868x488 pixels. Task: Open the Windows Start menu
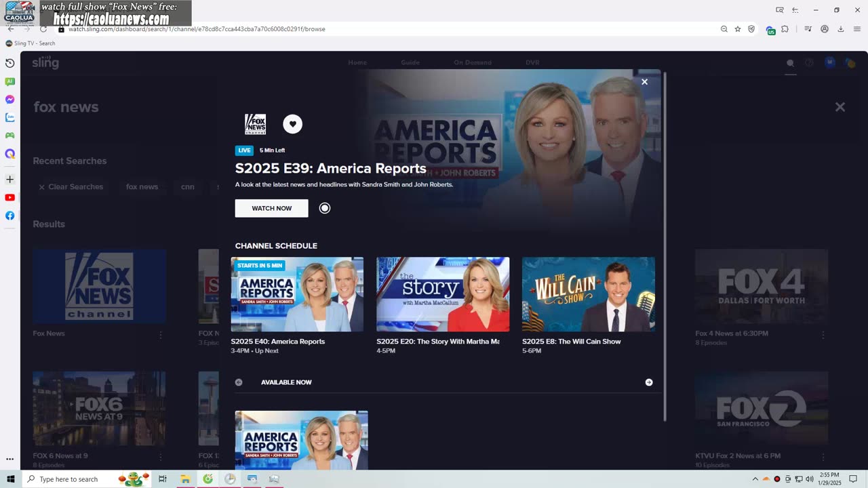coord(10,479)
